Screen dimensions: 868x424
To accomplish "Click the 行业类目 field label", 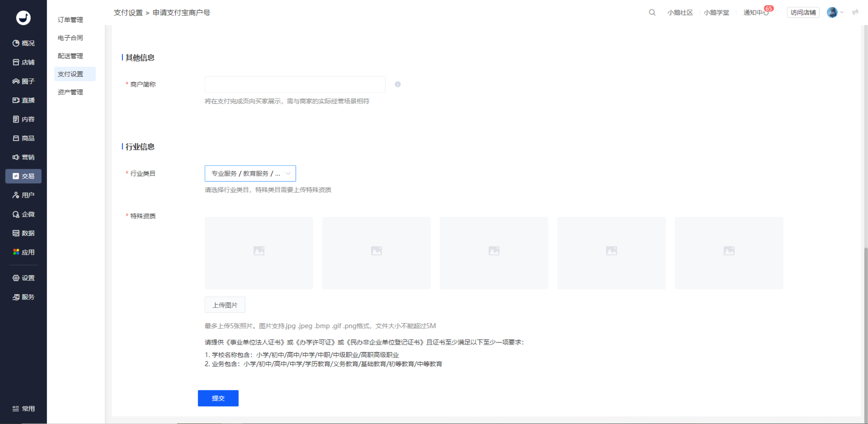I will coord(143,173).
